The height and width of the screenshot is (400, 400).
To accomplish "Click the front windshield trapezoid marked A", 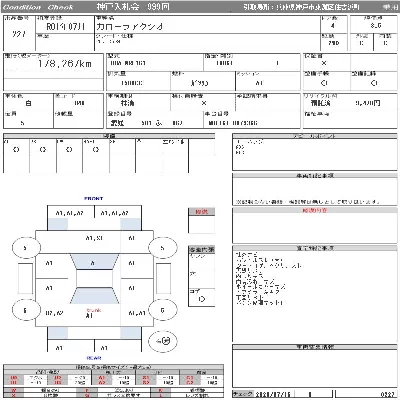I will pos(94,262).
